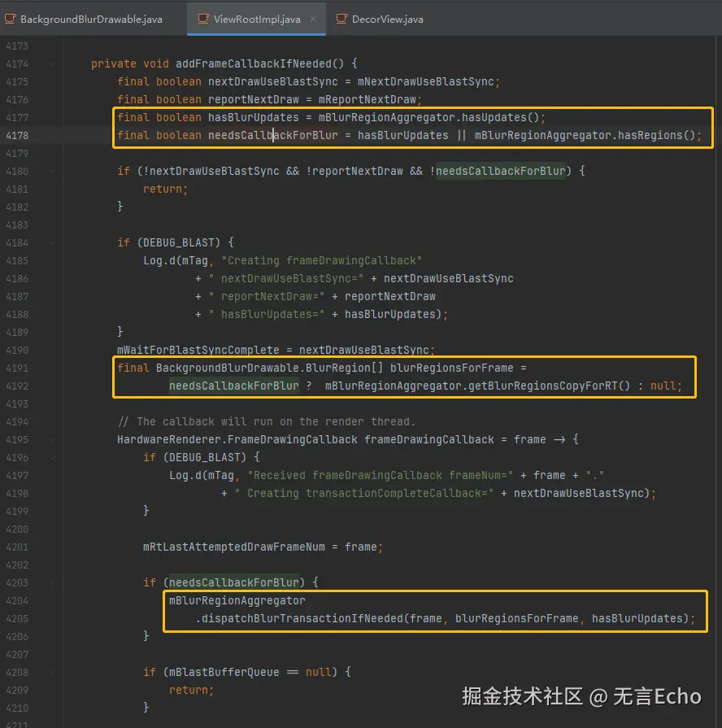This screenshot has height=728, width=722.
Task: Click the " Creating transactionCompleteCallback=" string
Action: click(x=363, y=494)
